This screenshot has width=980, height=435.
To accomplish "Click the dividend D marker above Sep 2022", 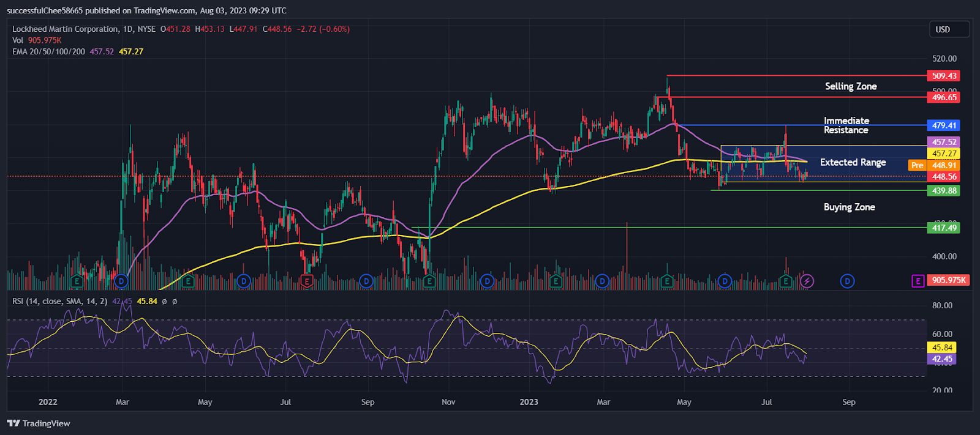I will coord(366,281).
